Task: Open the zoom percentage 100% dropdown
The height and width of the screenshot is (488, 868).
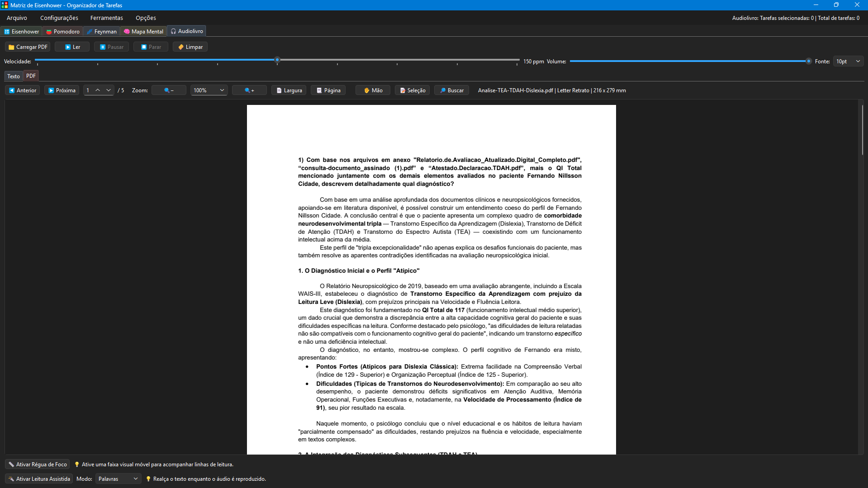Action: pos(209,90)
